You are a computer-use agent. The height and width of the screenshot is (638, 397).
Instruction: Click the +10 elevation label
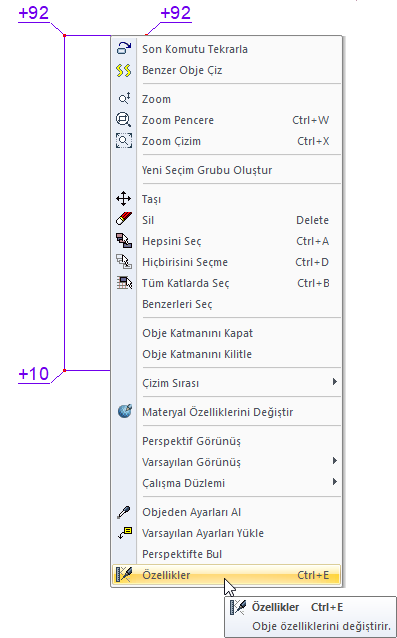click(x=34, y=374)
